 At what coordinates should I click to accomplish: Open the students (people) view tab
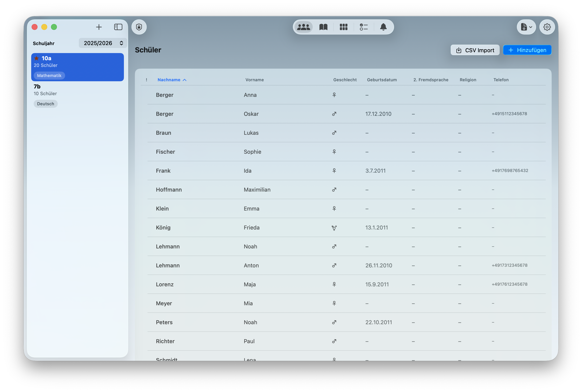303,27
